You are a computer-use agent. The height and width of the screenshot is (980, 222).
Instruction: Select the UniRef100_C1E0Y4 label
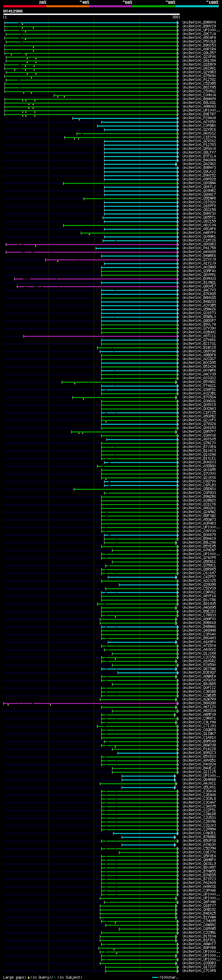pos(199,137)
